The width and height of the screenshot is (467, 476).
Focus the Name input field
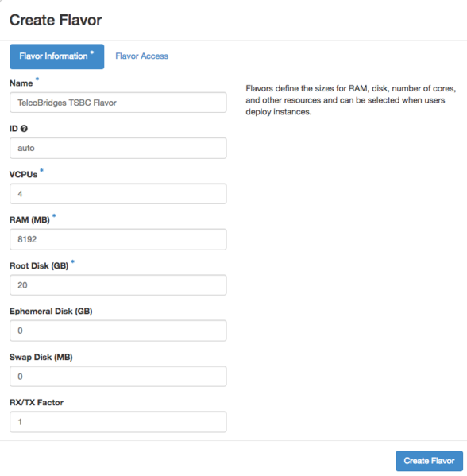(x=118, y=103)
